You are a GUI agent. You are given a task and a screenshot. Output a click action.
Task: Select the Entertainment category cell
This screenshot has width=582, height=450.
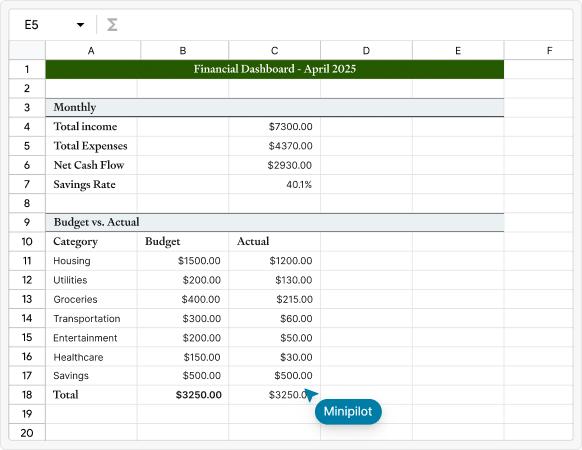91,338
